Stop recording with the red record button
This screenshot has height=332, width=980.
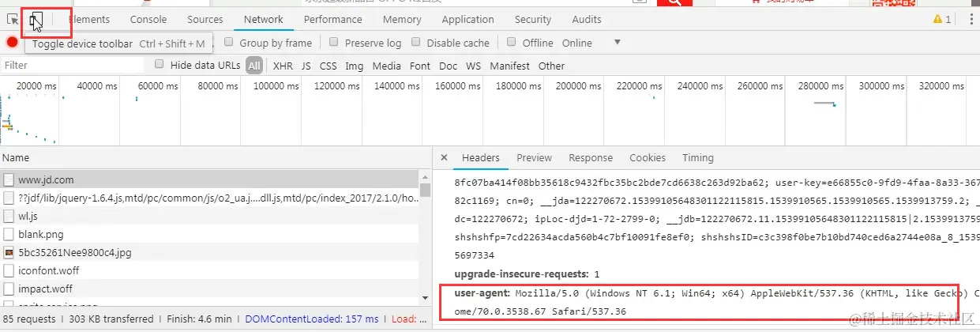pos(13,43)
